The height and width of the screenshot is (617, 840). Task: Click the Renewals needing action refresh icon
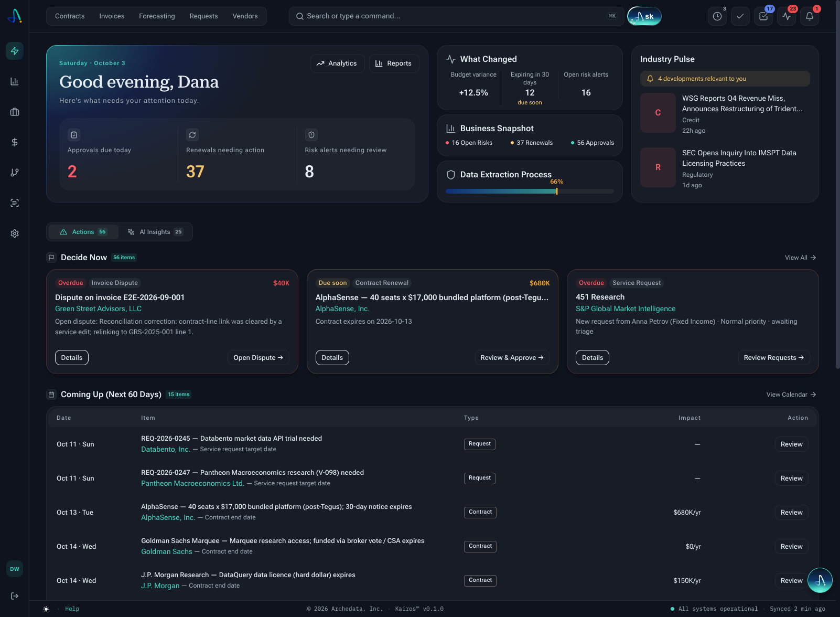192,135
